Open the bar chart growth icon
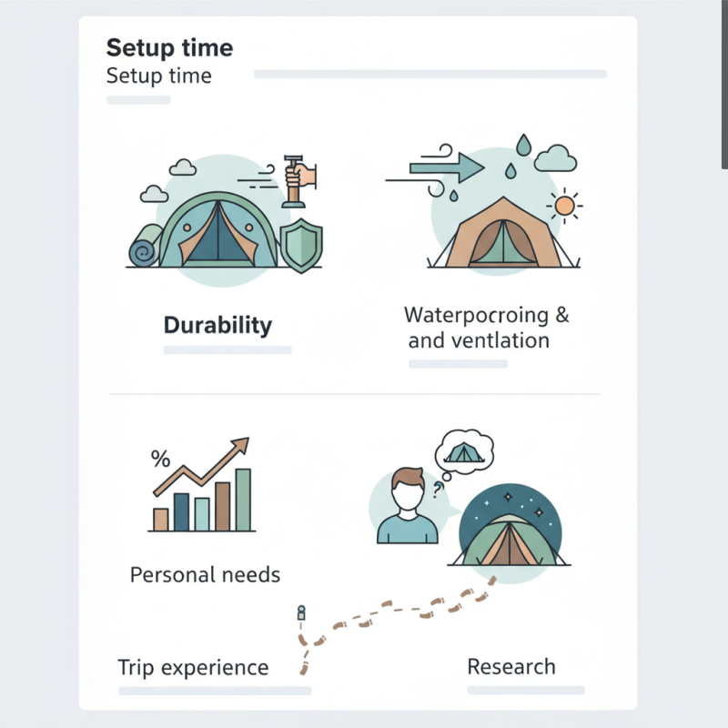 click(x=201, y=484)
